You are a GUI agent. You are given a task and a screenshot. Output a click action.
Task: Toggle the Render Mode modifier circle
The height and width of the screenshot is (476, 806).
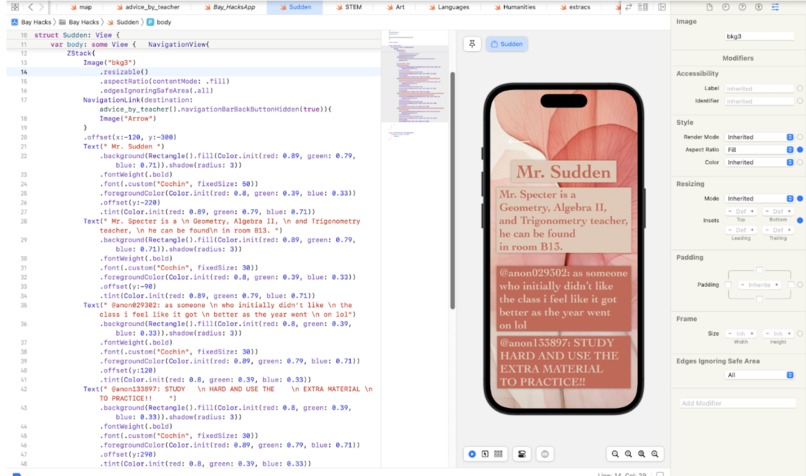800,137
